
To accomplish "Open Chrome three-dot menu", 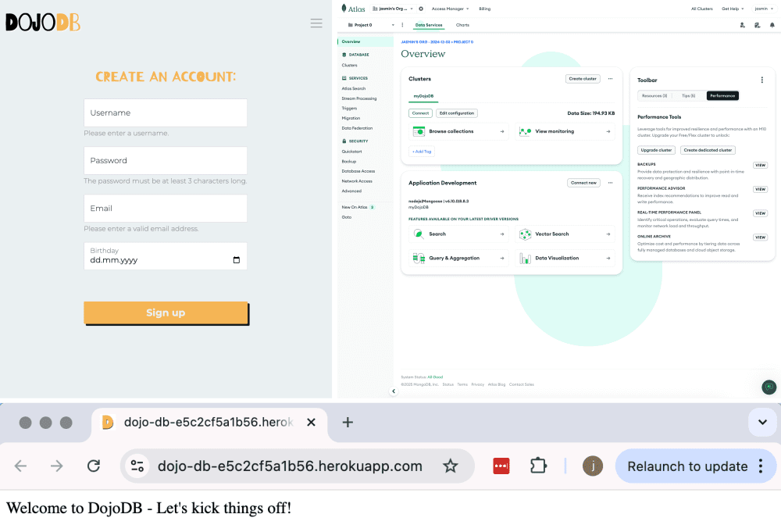I will tap(761, 466).
